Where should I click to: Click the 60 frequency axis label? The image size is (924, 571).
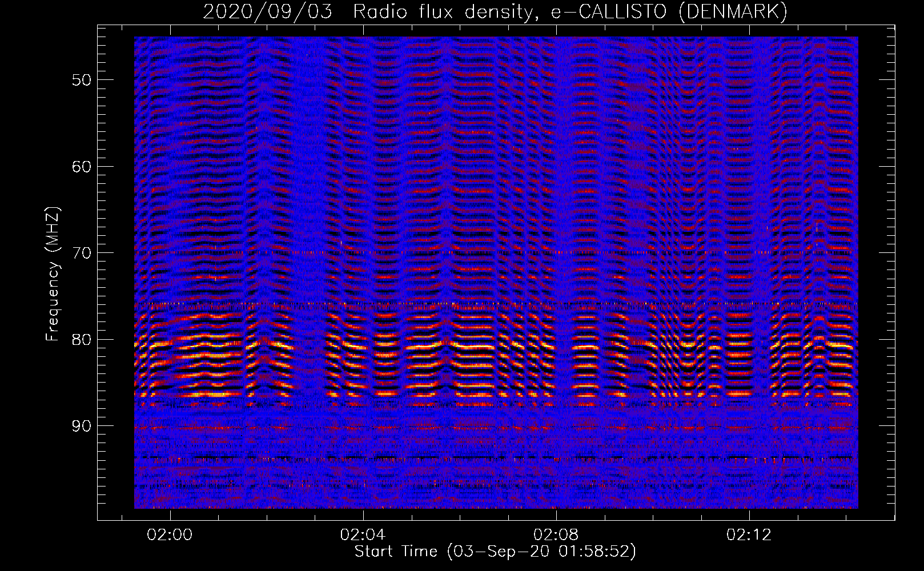coord(81,167)
